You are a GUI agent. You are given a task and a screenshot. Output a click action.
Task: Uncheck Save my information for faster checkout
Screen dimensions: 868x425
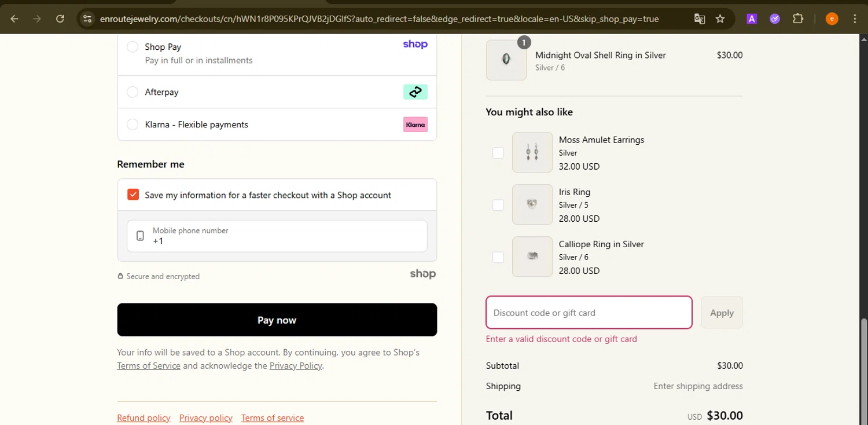(133, 195)
